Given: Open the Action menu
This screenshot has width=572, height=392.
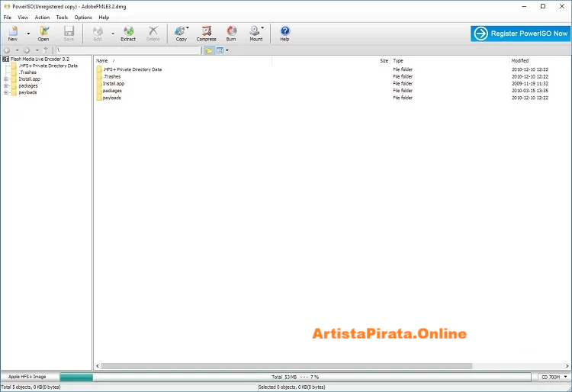Looking at the screenshot, I should [42, 17].
